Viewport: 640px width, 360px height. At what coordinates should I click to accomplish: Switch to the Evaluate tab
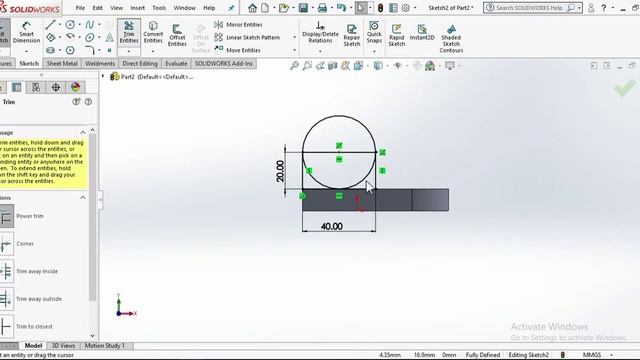coord(176,64)
